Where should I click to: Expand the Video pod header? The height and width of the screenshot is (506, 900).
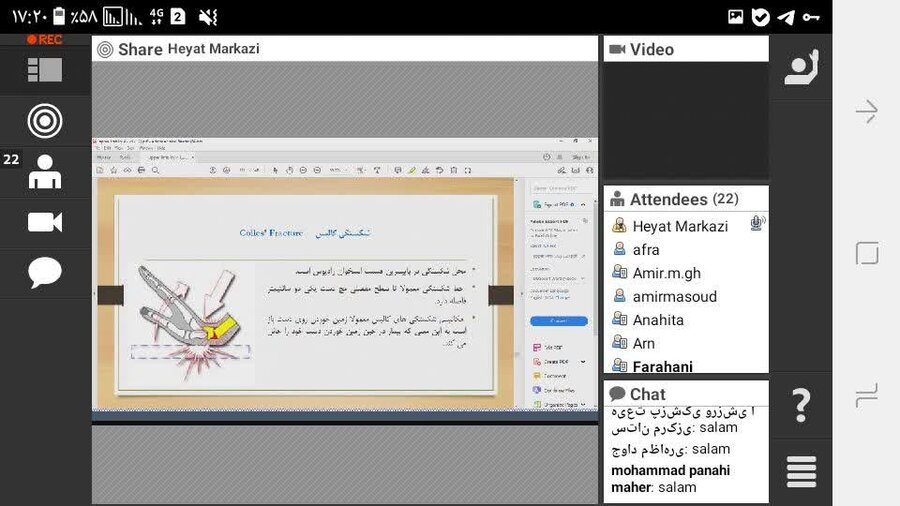[686, 49]
